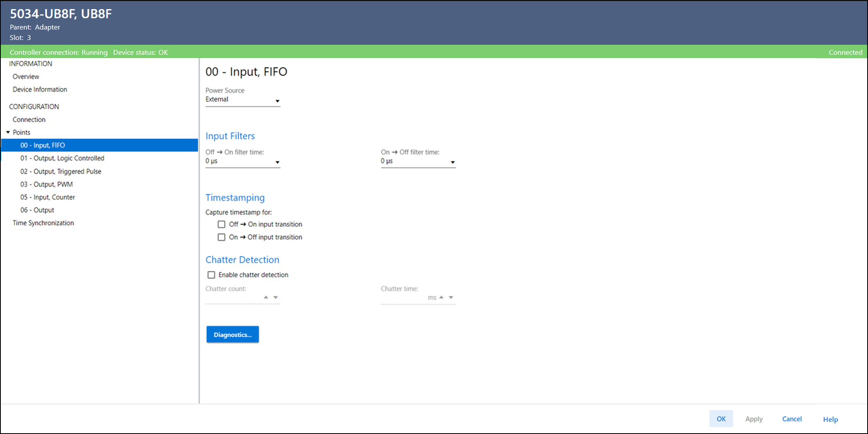This screenshot has height=434, width=868.
Task: Click Chatter time up arrow
Action: click(441, 297)
